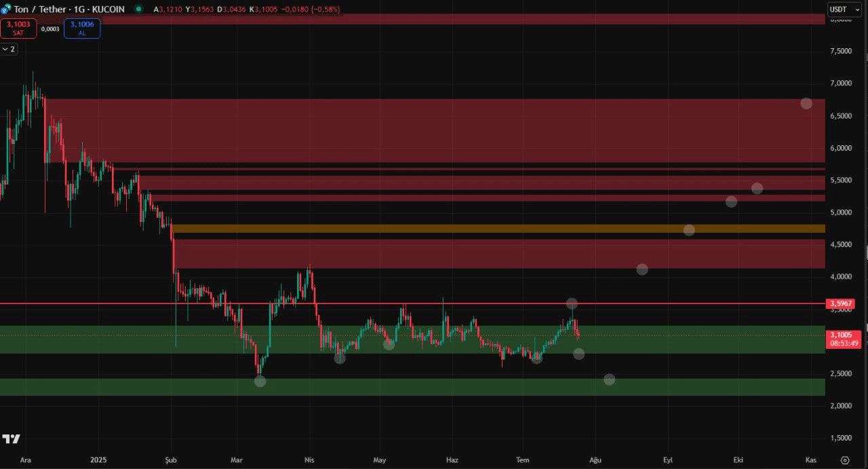
Task: Open the chart settings gear icon
Action: 845,459
